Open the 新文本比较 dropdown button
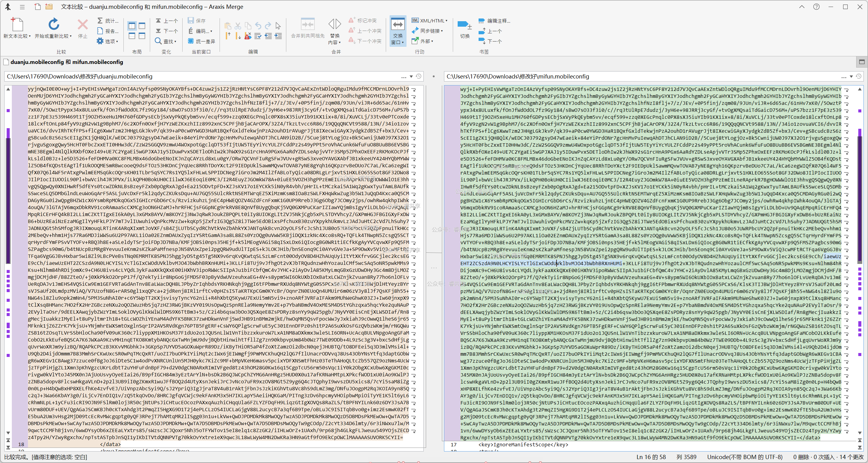Image resolution: width=868 pixels, height=463 pixels. point(17,28)
